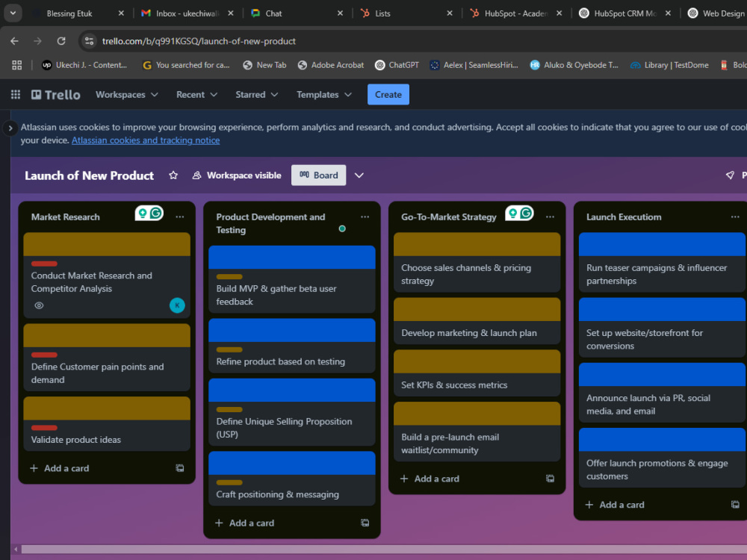747x560 pixels.
Task: Open Product Development and Testing list menu
Action: (x=365, y=217)
